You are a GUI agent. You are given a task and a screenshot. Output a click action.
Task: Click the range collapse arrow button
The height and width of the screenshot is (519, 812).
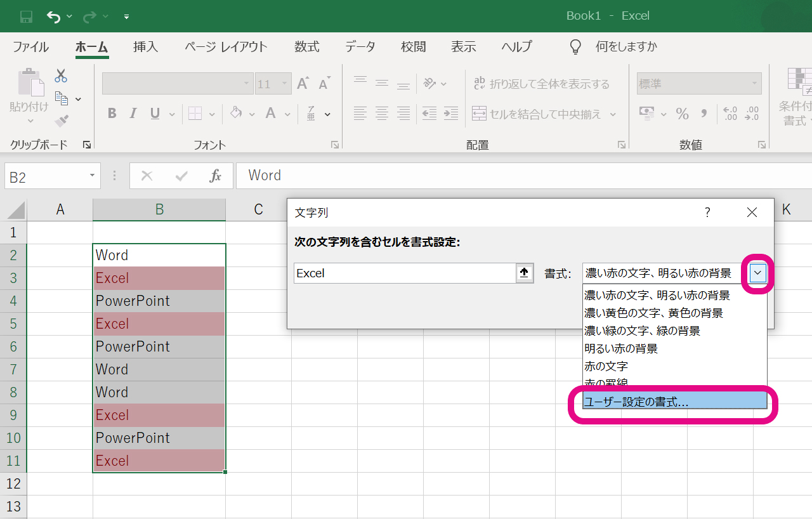coord(525,273)
